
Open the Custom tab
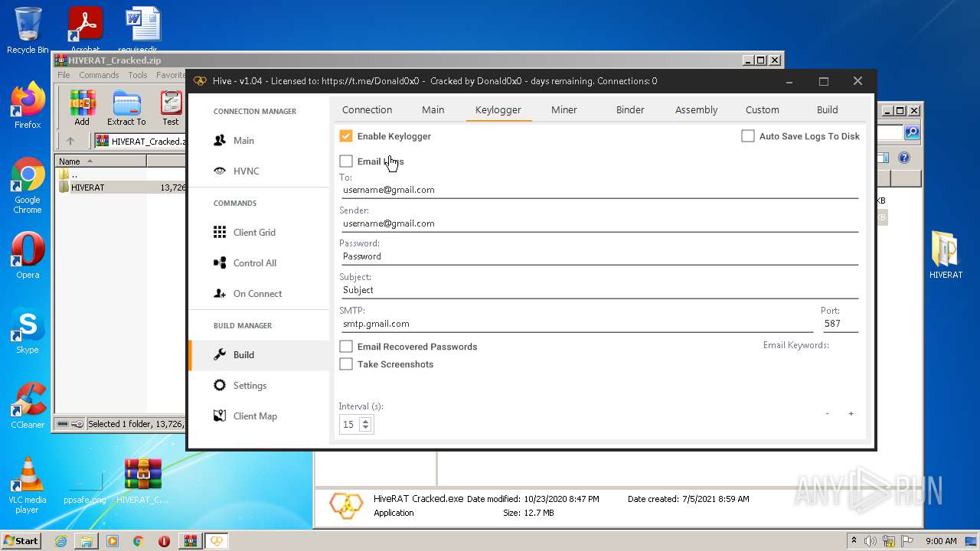pyautogui.click(x=763, y=110)
